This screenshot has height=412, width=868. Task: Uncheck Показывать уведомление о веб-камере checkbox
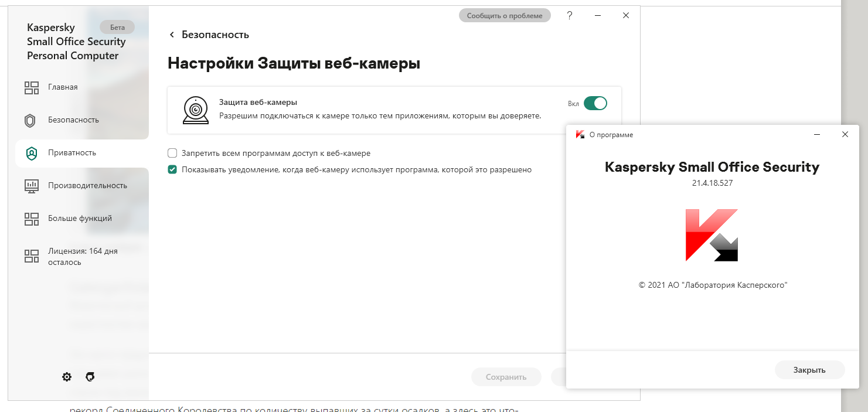(x=172, y=169)
